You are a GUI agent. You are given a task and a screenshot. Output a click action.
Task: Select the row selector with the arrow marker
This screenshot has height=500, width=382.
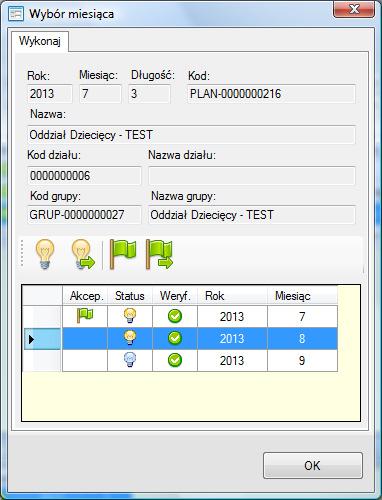click(42, 339)
